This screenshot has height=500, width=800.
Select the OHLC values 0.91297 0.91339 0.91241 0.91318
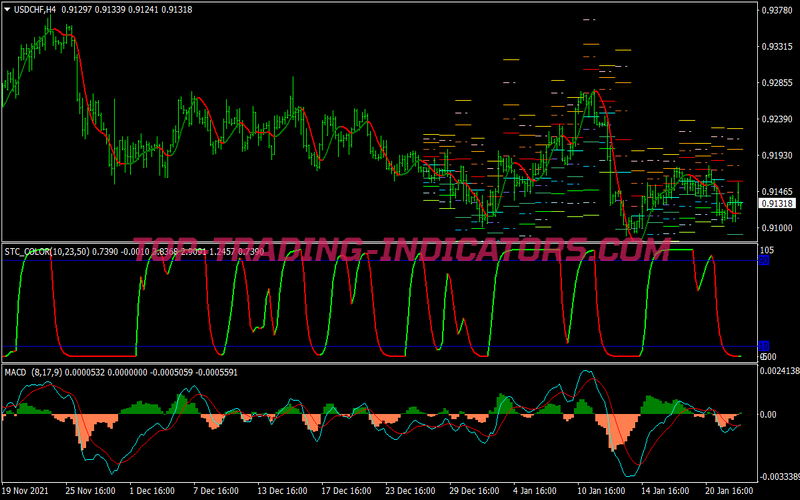coord(127,9)
